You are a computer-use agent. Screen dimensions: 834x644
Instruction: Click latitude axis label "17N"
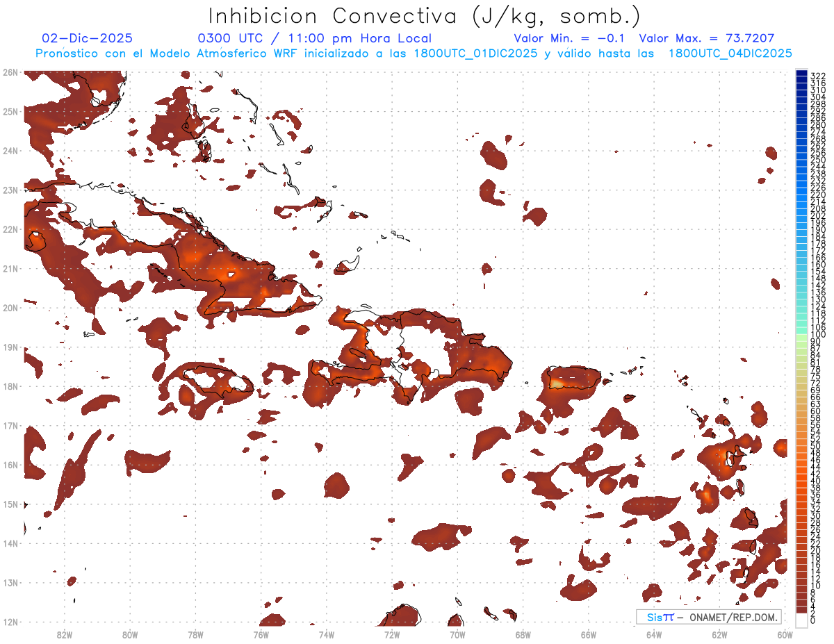pyautogui.click(x=10, y=425)
